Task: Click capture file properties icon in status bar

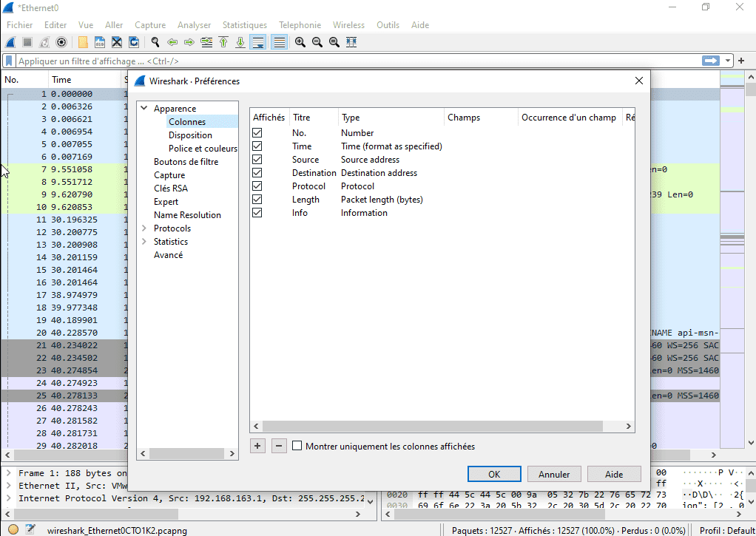Action: click(30, 530)
